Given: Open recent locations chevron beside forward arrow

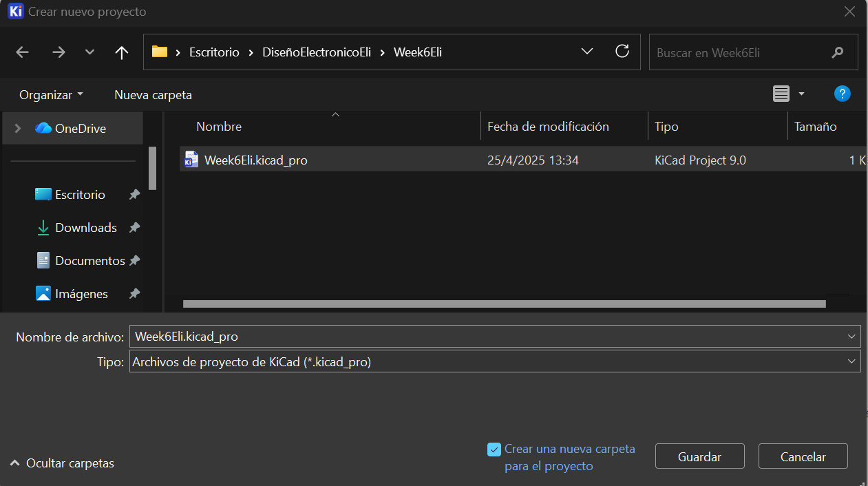Looking at the screenshot, I should tap(89, 52).
